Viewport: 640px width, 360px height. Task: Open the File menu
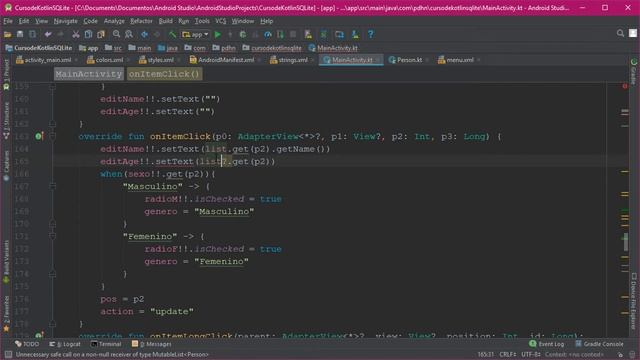point(8,21)
